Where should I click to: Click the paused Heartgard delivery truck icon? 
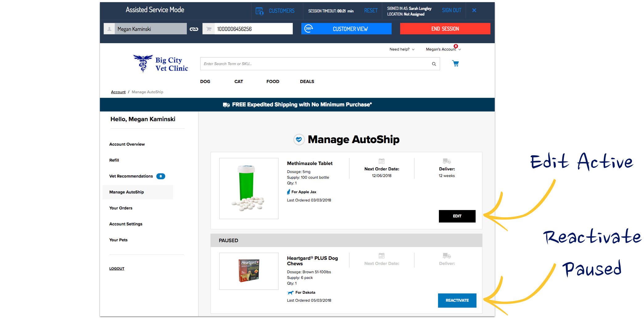447,256
